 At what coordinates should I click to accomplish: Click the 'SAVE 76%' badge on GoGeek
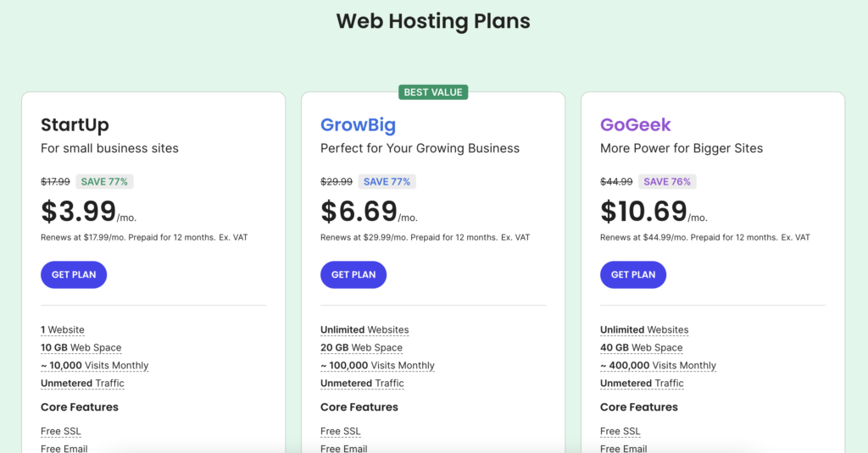click(x=667, y=181)
